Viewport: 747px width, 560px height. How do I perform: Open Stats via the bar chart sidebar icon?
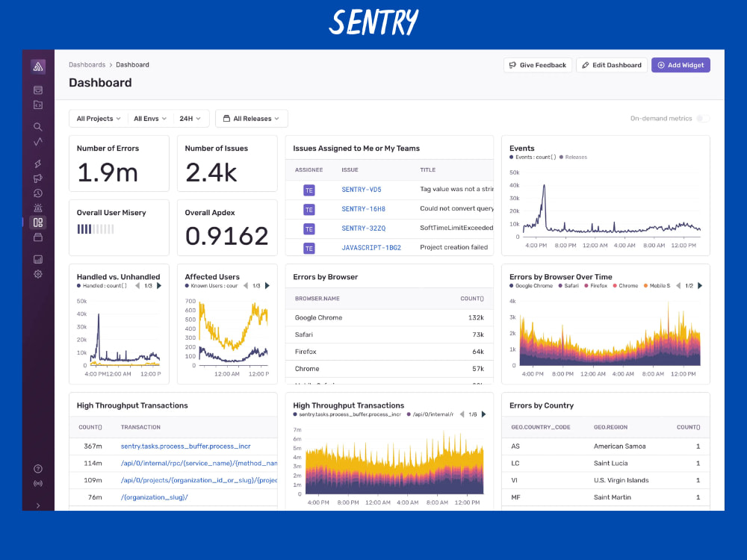click(38, 259)
